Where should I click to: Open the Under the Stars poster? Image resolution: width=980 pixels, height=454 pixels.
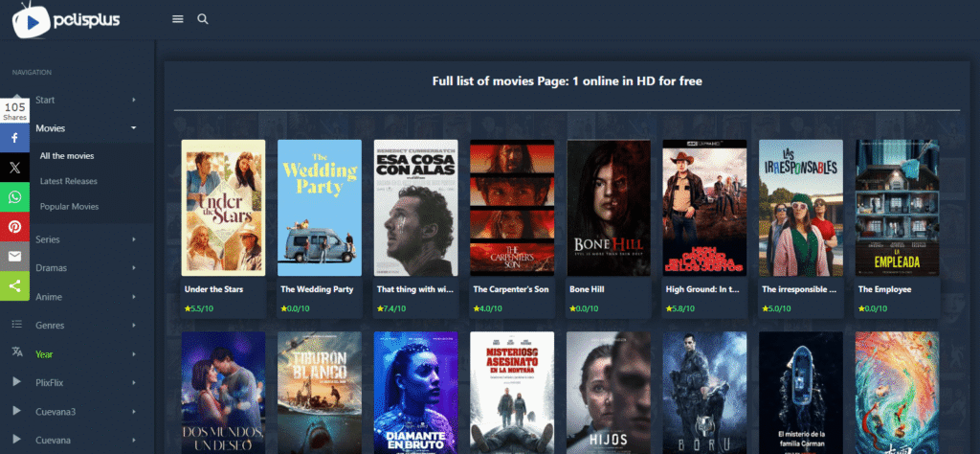(223, 207)
